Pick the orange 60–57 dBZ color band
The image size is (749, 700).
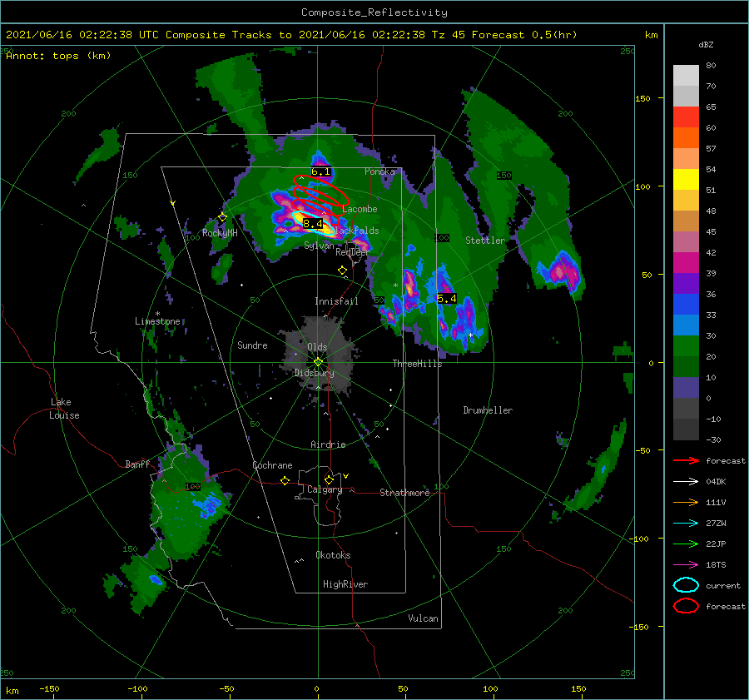click(x=686, y=137)
